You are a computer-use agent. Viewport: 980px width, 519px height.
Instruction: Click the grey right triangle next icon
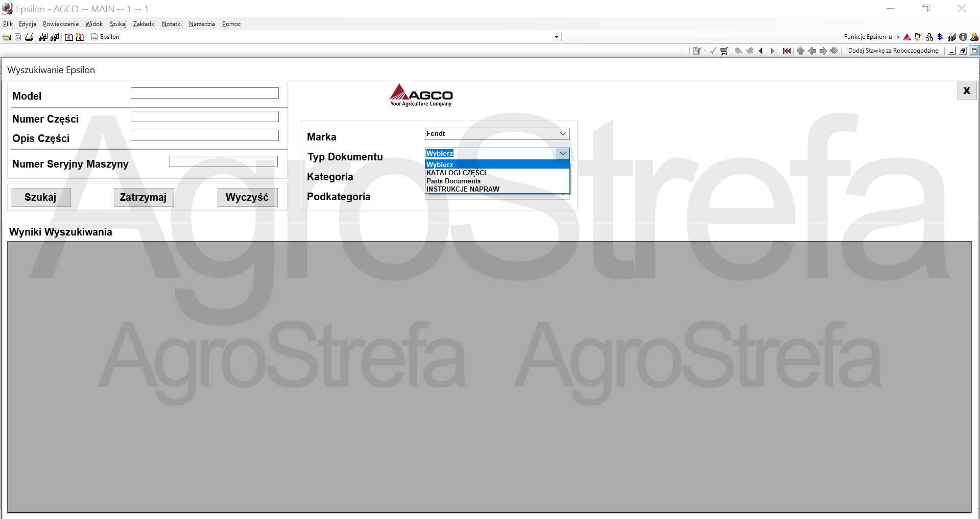[x=772, y=51]
